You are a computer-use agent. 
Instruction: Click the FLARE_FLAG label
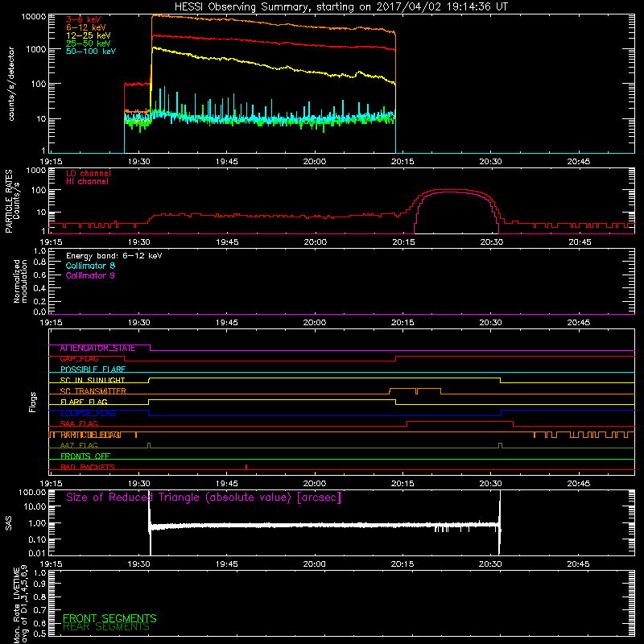tap(84, 402)
